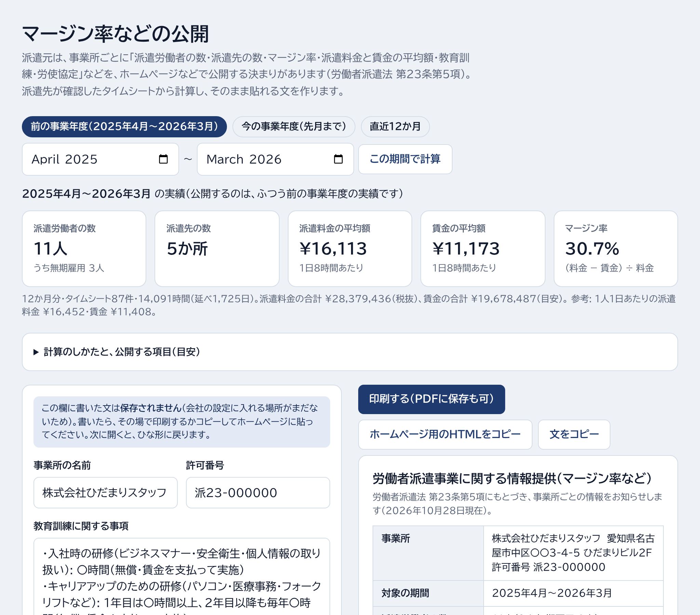
Task: Click preview table cell 2025年4月〜2026年3月
Action: click(552, 593)
